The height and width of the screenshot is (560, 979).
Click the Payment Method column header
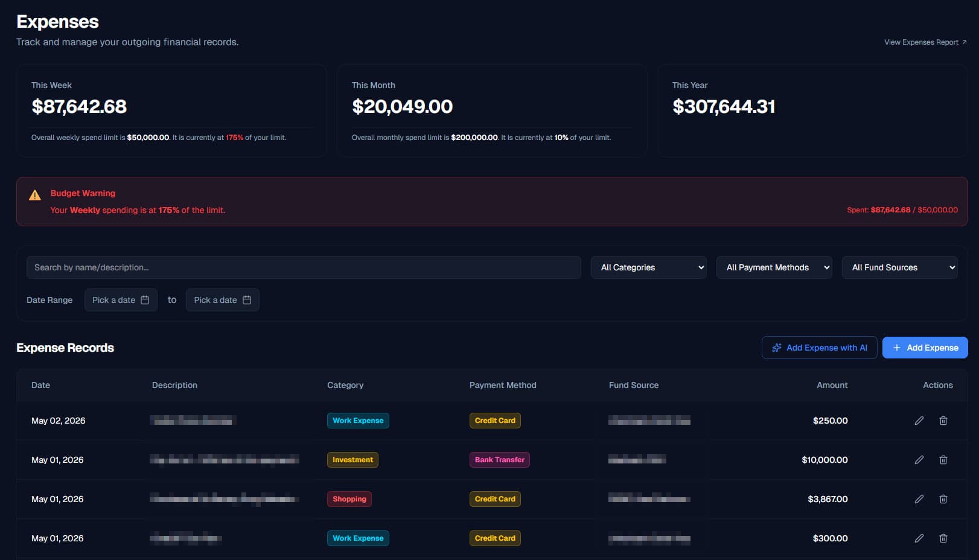click(x=503, y=385)
